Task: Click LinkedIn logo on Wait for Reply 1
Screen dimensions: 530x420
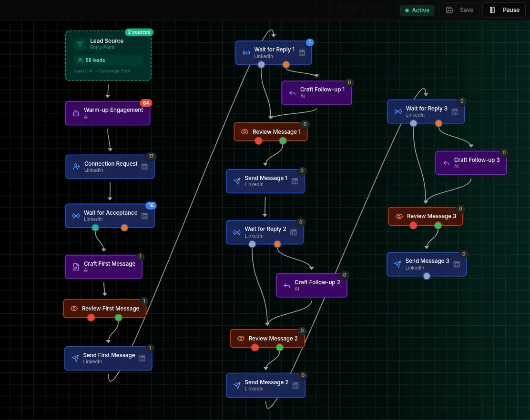Action: coord(302,53)
